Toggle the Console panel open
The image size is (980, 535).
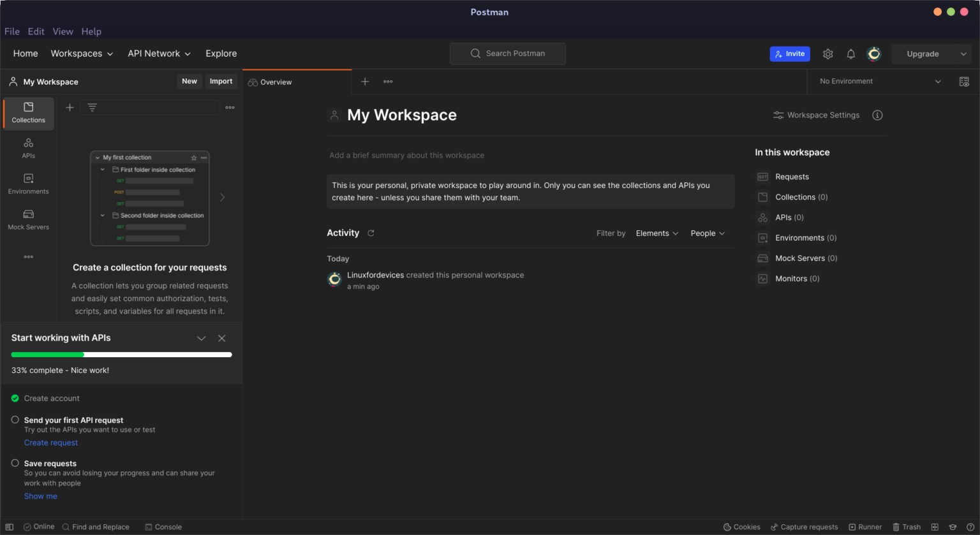click(x=163, y=527)
